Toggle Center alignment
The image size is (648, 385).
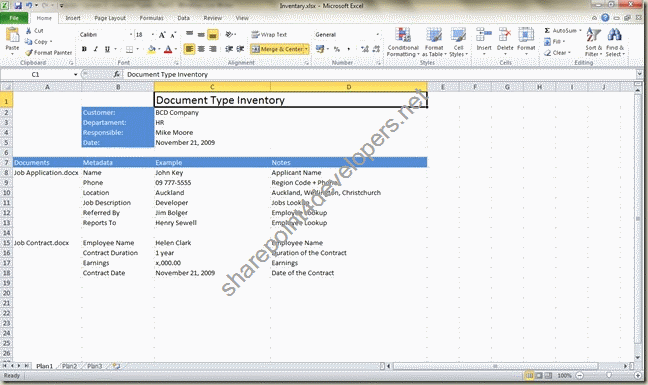pos(201,49)
